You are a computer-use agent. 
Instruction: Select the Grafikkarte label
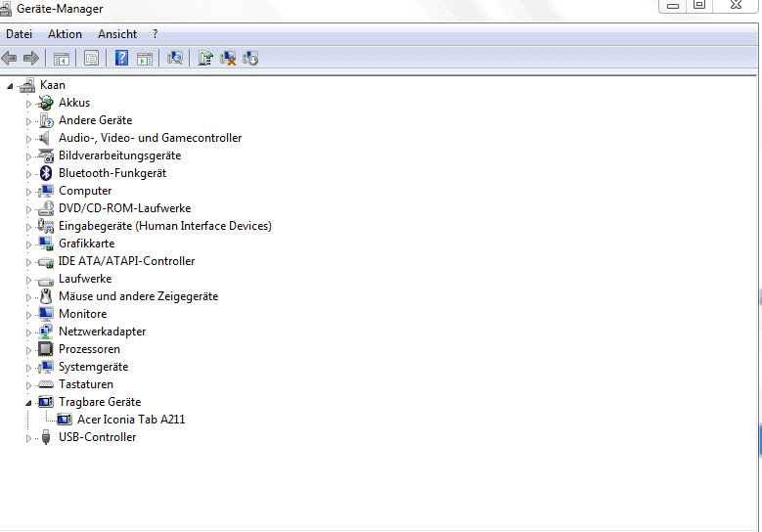click(x=86, y=244)
